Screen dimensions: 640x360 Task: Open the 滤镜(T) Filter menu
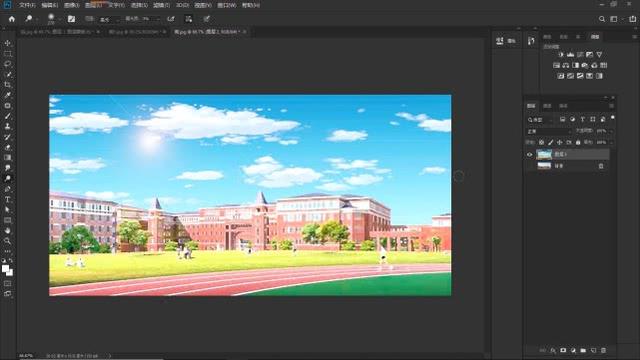click(162, 5)
